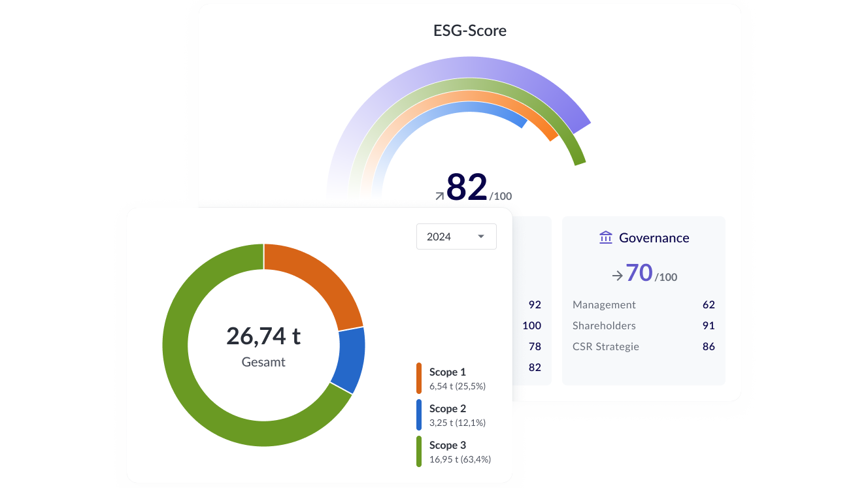Click the Scope 1 legend label

pos(448,372)
